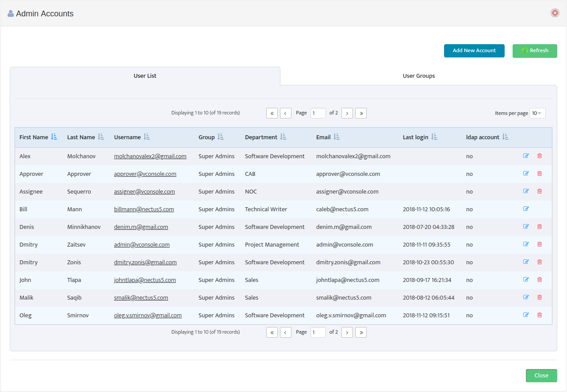Edit the Oleg Smirnov account
Image resolution: width=567 pixels, height=392 pixels.
(526, 315)
